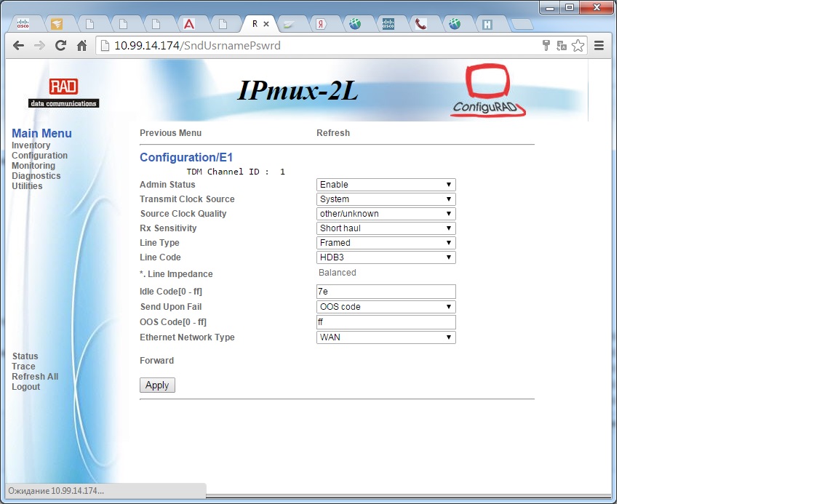
Task: Open the Admin Status dropdown
Action: [x=386, y=185]
